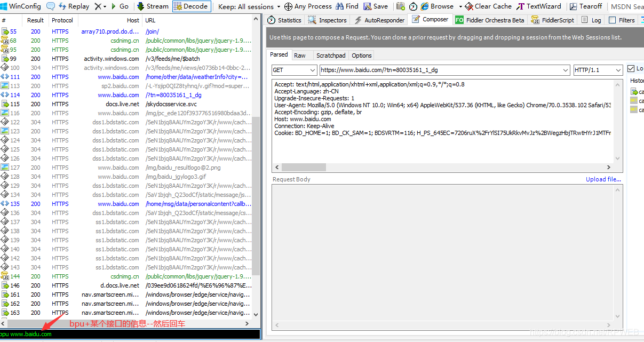Toggle the Log requests checkbox
Screen dimensions: 644x342
(631, 68)
